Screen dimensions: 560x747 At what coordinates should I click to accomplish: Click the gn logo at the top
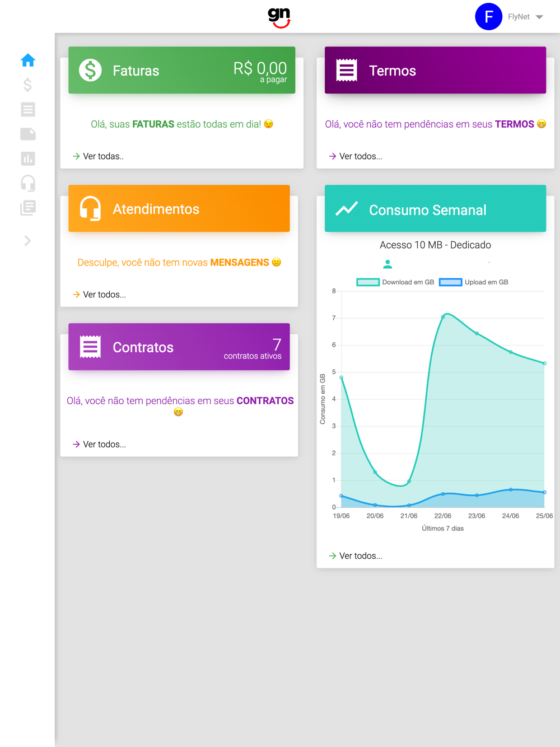[279, 17]
